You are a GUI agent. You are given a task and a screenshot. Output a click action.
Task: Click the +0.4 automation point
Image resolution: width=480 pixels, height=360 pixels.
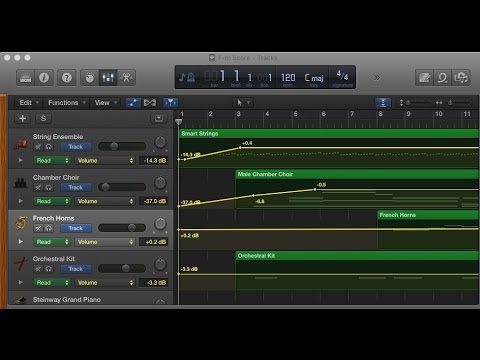pyautogui.click(x=240, y=147)
